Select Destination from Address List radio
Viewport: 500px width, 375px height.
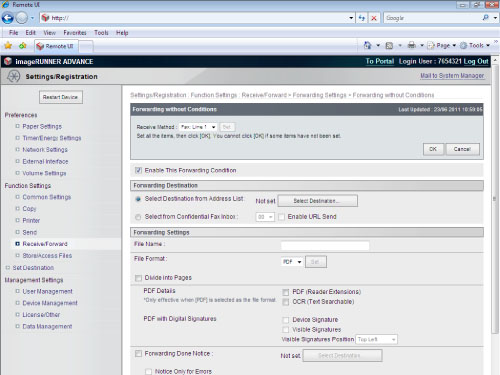pyautogui.click(x=138, y=199)
